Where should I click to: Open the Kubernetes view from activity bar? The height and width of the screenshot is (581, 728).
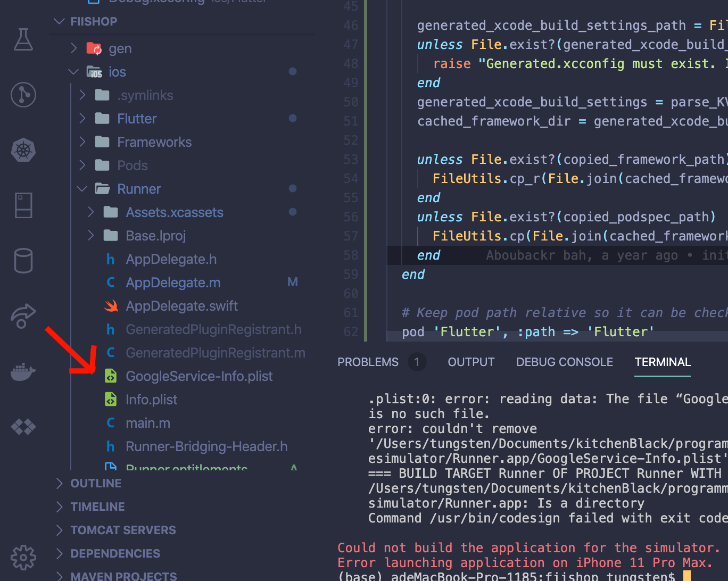click(23, 150)
